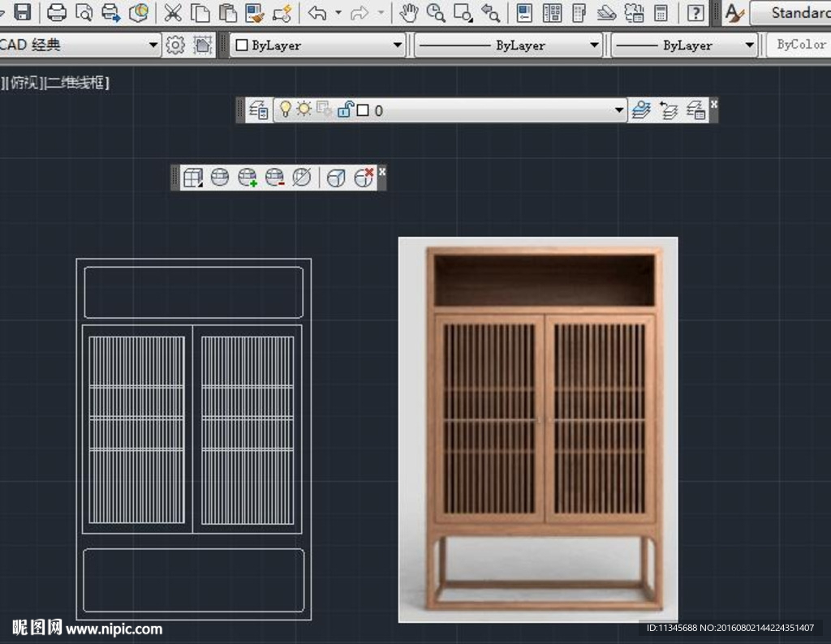
Task: Close the Layers floating toolbar
Action: (714, 104)
